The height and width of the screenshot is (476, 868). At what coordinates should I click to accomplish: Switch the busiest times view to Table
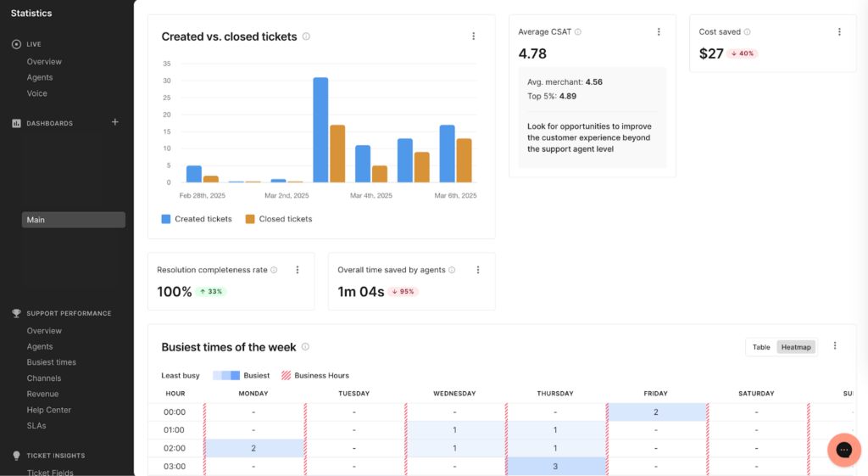761,347
